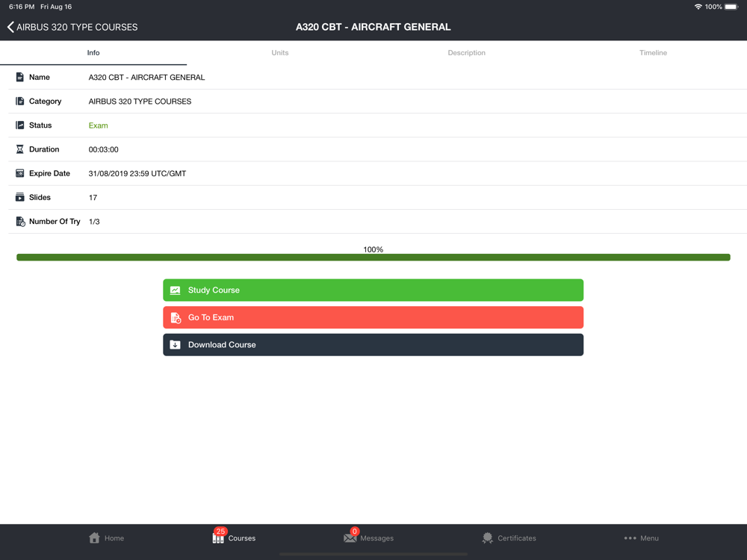The image size is (747, 560).
Task: Tap the Wi-Fi status icon
Action: [x=698, y=7]
